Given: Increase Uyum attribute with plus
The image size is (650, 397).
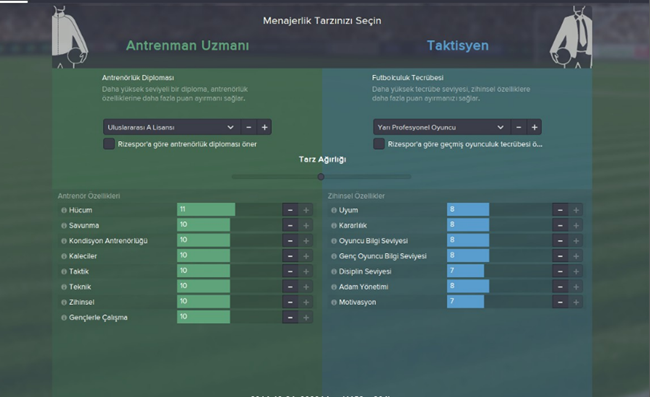Looking at the screenshot, I should pos(576,210).
